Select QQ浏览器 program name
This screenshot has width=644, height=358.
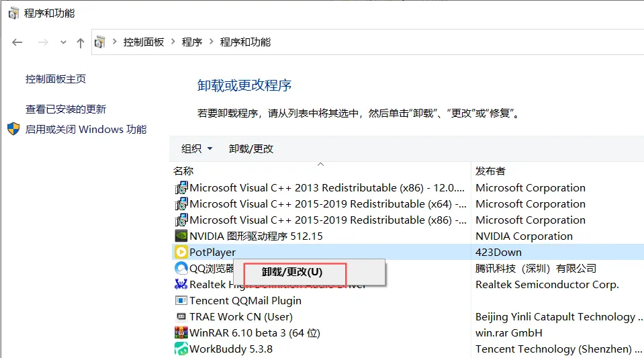[211, 269]
